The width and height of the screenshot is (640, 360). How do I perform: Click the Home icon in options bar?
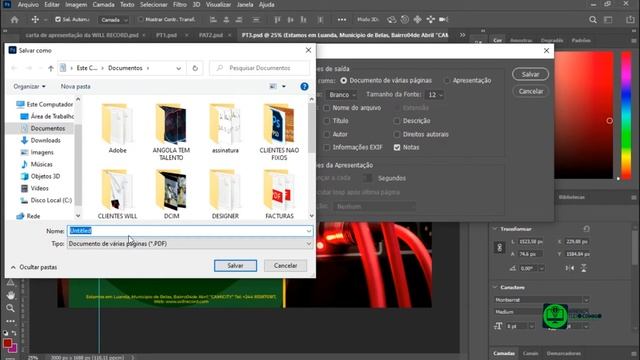click(x=15, y=20)
